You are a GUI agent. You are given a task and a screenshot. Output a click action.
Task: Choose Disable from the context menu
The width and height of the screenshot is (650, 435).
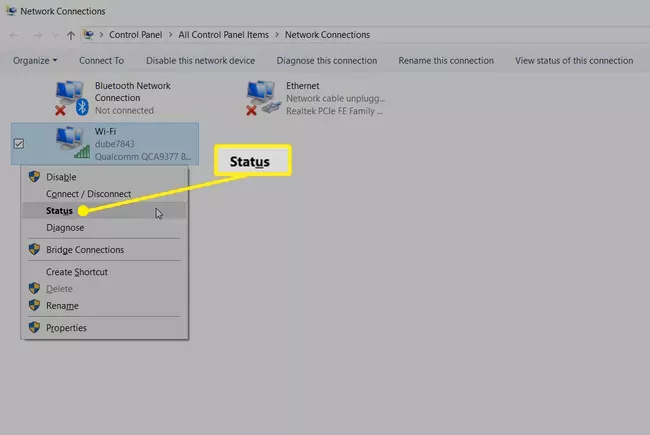pyautogui.click(x=104, y=177)
